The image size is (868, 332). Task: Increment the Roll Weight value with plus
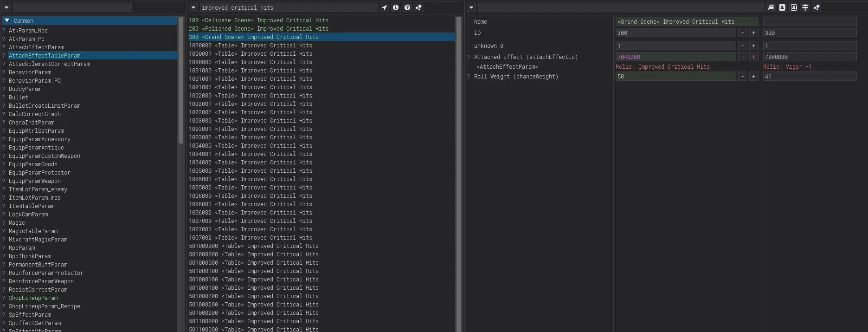click(x=753, y=77)
